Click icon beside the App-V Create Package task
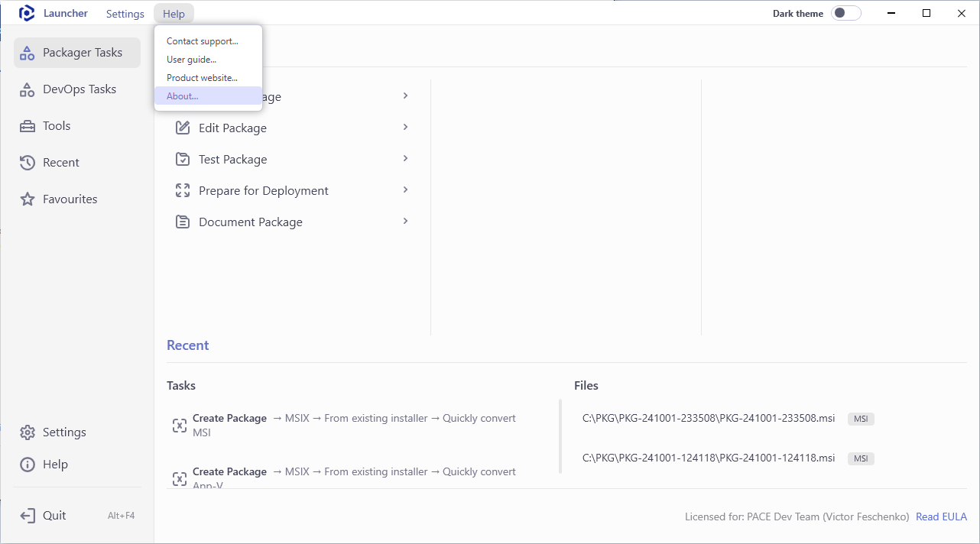Screen dimensions: 980x544 pyautogui.click(x=180, y=479)
